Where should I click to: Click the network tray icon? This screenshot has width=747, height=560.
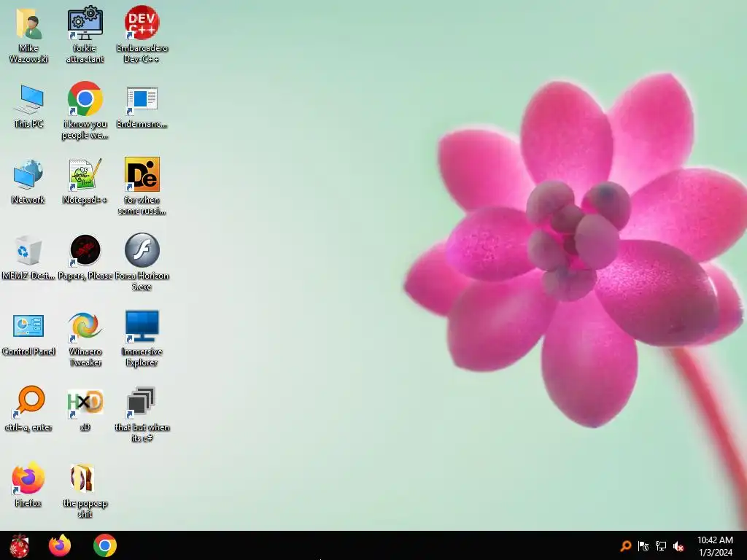pyautogui.click(x=661, y=545)
